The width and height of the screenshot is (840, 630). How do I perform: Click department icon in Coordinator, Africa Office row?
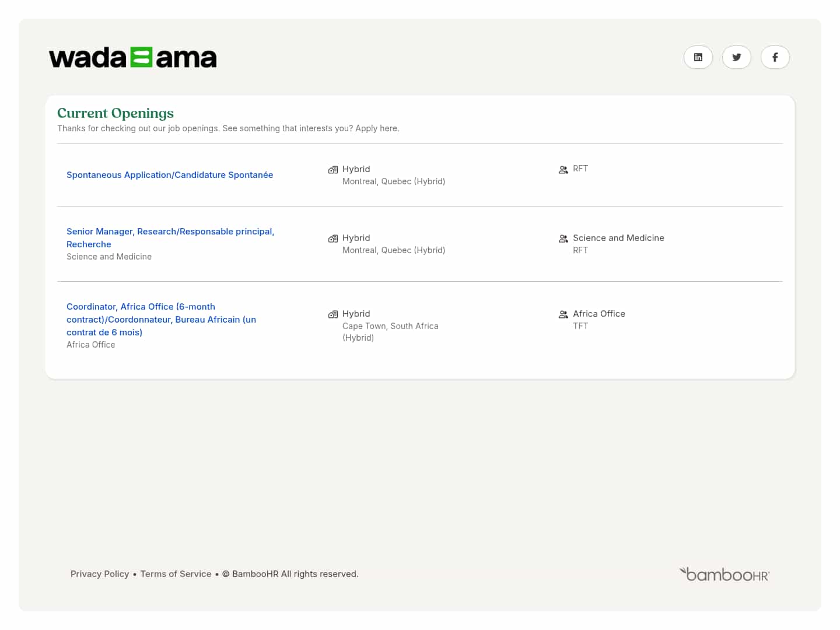(563, 314)
